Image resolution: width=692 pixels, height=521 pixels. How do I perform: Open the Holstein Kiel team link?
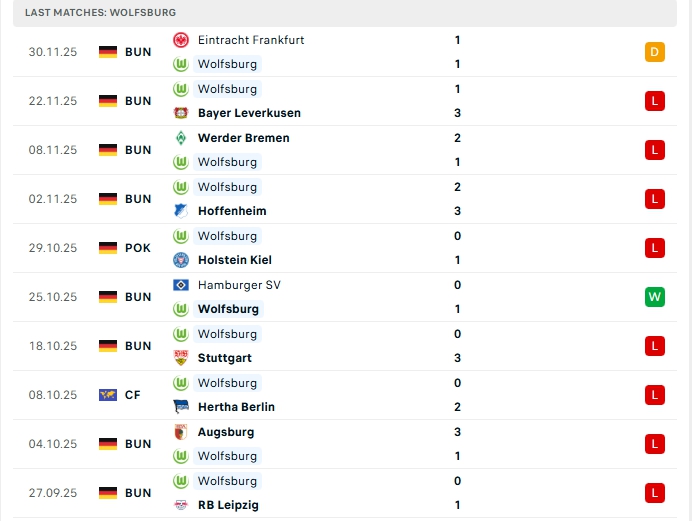[235, 260]
